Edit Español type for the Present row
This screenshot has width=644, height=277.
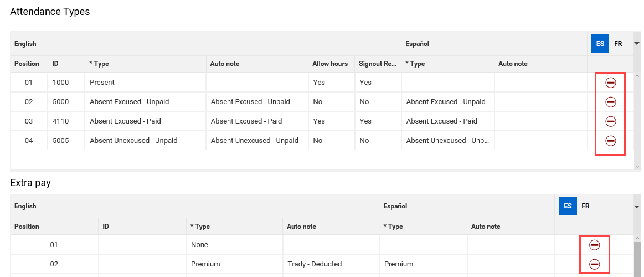tap(447, 83)
